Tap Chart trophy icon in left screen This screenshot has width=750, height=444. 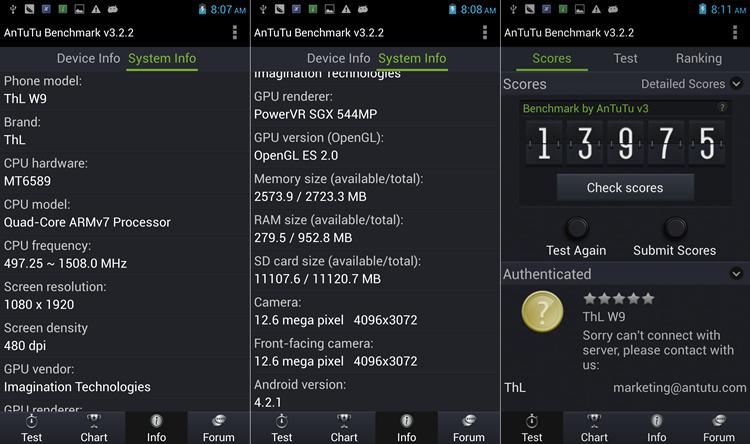[x=94, y=421]
